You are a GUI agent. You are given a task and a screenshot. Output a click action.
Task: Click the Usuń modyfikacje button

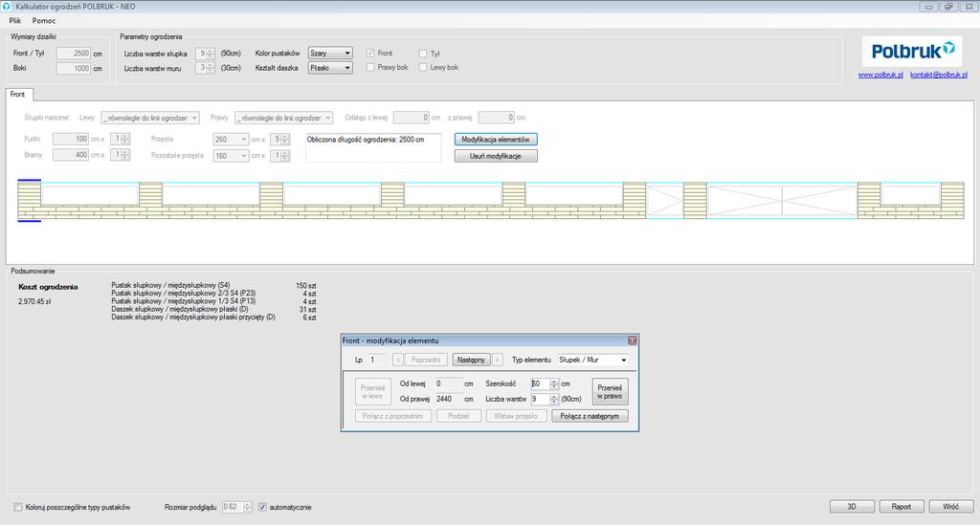click(x=496, y=156)
